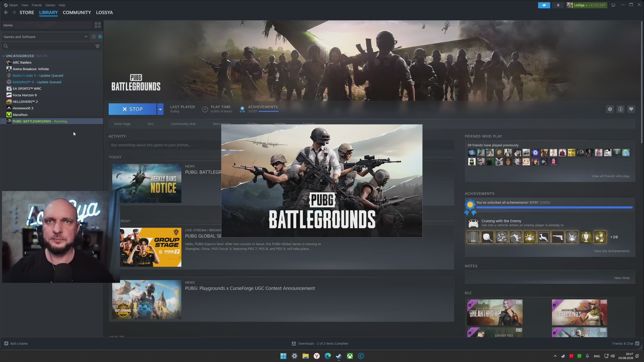Click the magnifying glass achievement icon
The width and height of the screenshot is (644, 362).
tap(487, 237)
